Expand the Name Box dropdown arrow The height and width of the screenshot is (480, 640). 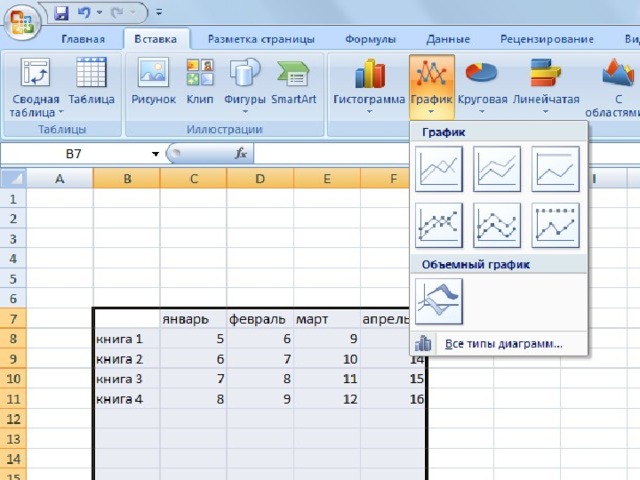pyautogui.click(x=155, y=154)
